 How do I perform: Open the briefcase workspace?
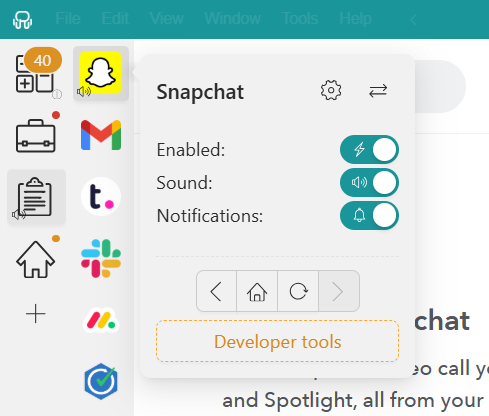pyautogui.click(x=36, y=135)
